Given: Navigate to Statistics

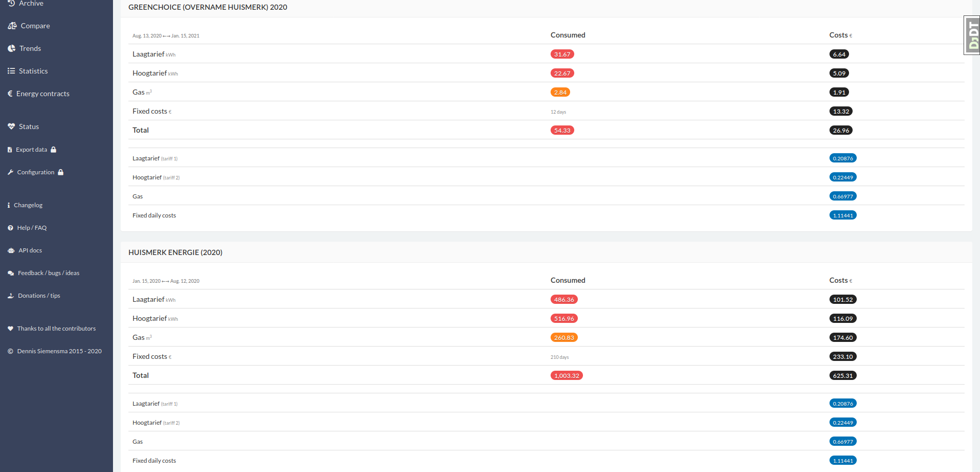Looking at the screenshot, I should pos(33,71).
